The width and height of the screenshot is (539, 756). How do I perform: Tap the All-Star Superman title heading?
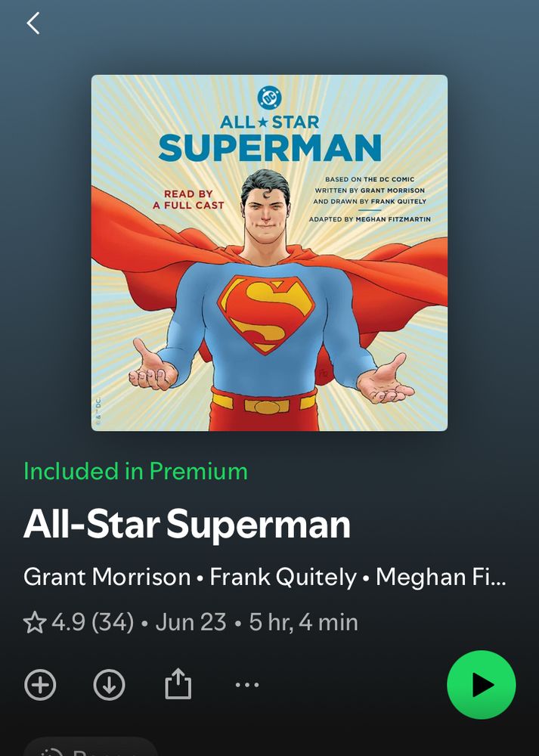click(x=187, y=525)
